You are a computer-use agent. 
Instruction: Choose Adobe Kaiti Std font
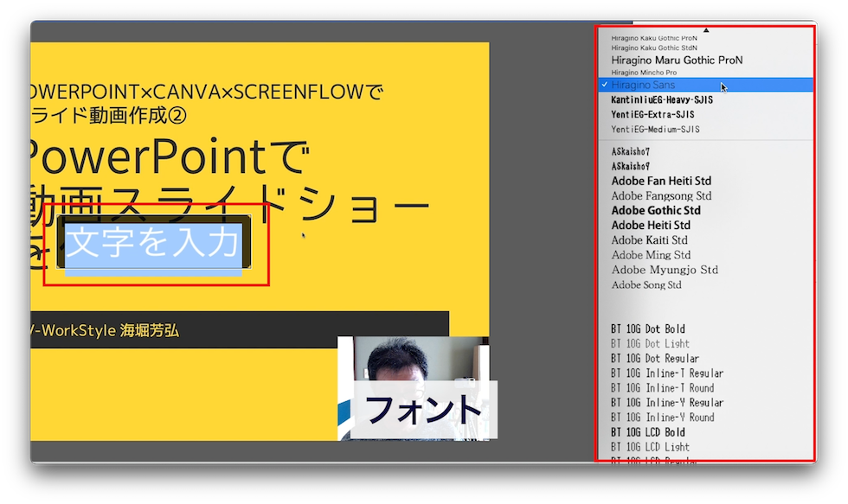649,240
